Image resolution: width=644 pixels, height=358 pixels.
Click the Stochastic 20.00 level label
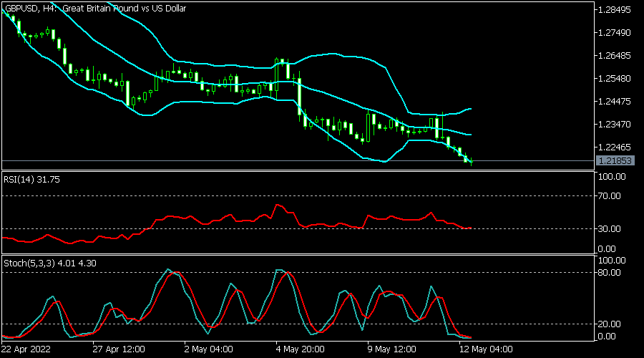610,324
